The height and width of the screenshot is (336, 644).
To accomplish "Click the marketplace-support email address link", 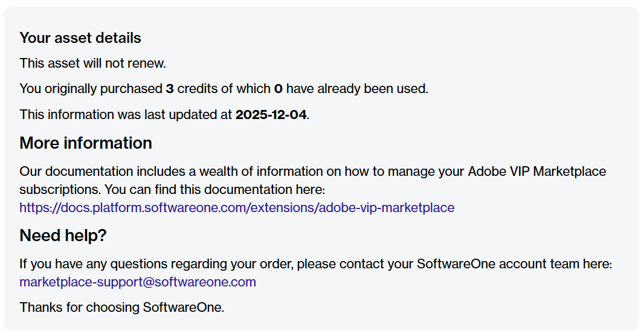I will click(138, 282).
